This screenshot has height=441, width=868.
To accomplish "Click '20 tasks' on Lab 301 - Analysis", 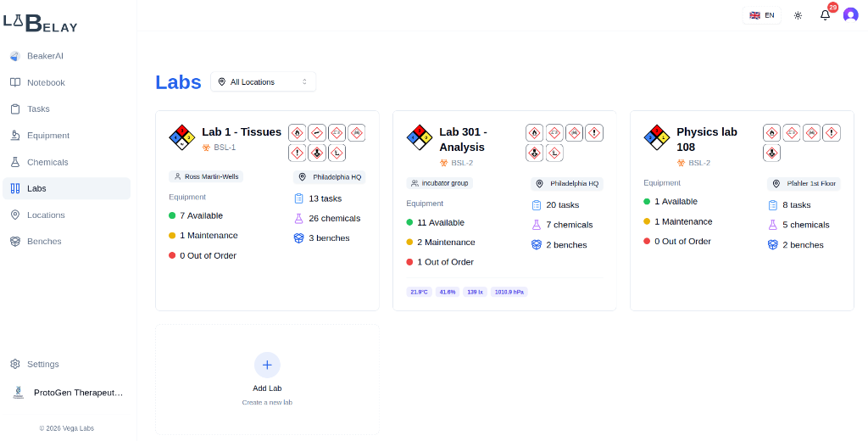I will click(x=563, y=205).
